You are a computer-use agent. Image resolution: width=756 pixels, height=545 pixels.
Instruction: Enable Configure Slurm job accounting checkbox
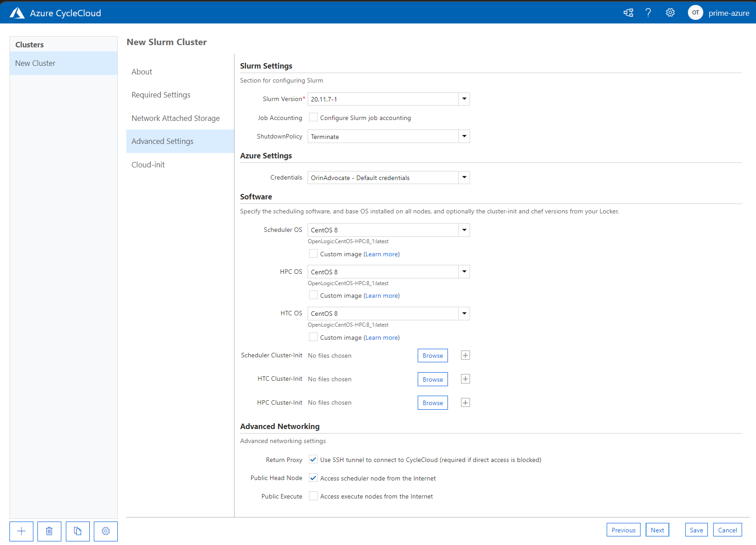[x=313, y=117]
